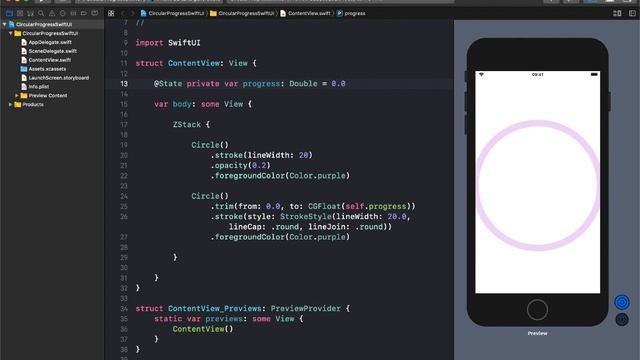Image resolution: width=640 pixels, height=360 pixels.
Task: Click 'StrokeStyle' in the code
Action: click(305, 216)
